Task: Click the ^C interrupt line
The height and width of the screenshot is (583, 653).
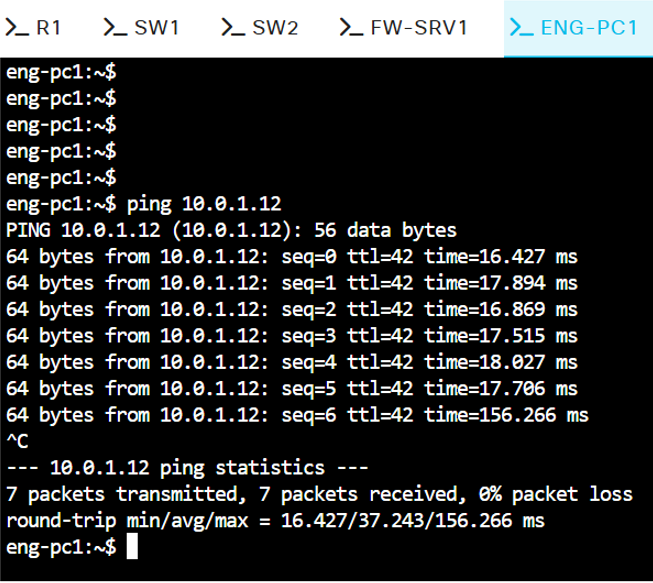Action: click(x=17, y=441)
